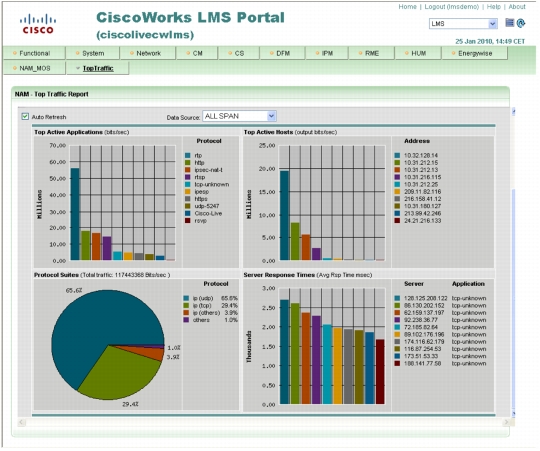Click the address 209.11.82.116

[x=422, y=191]
